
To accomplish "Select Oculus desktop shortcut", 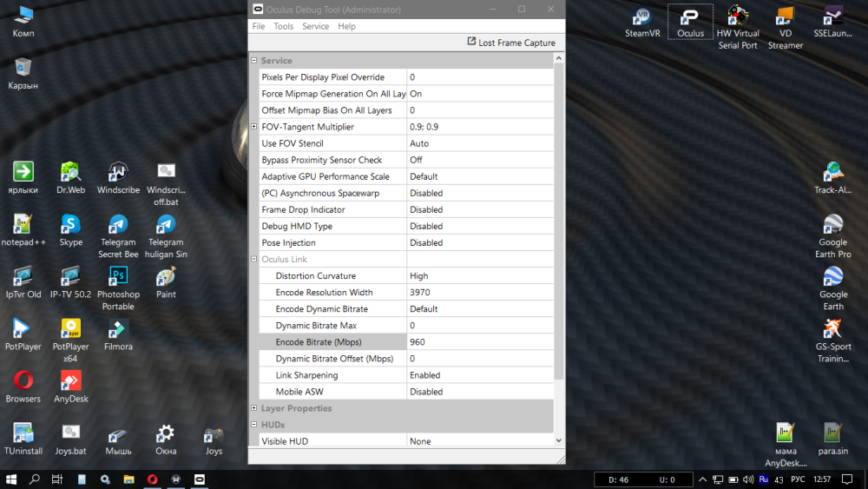I will tap(690, 23).
